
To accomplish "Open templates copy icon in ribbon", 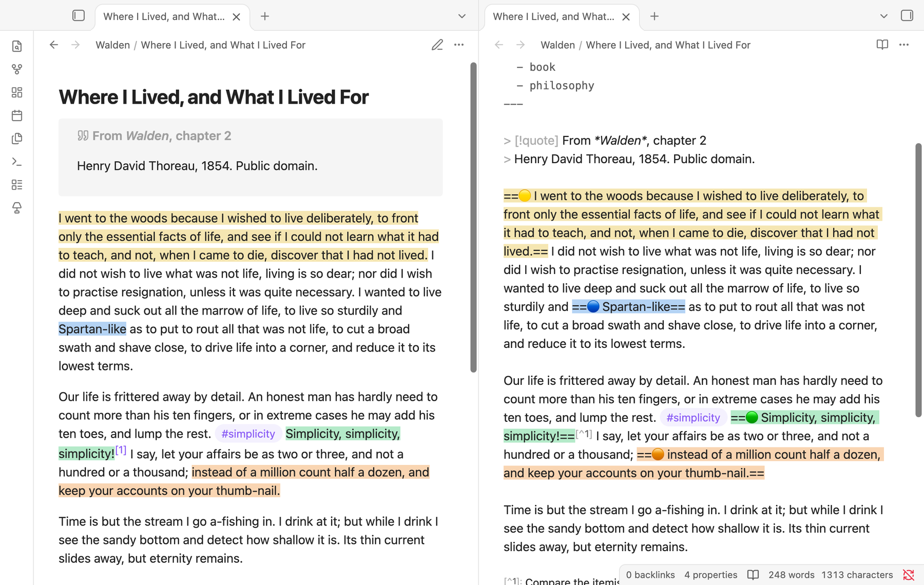I will [17, 139].
